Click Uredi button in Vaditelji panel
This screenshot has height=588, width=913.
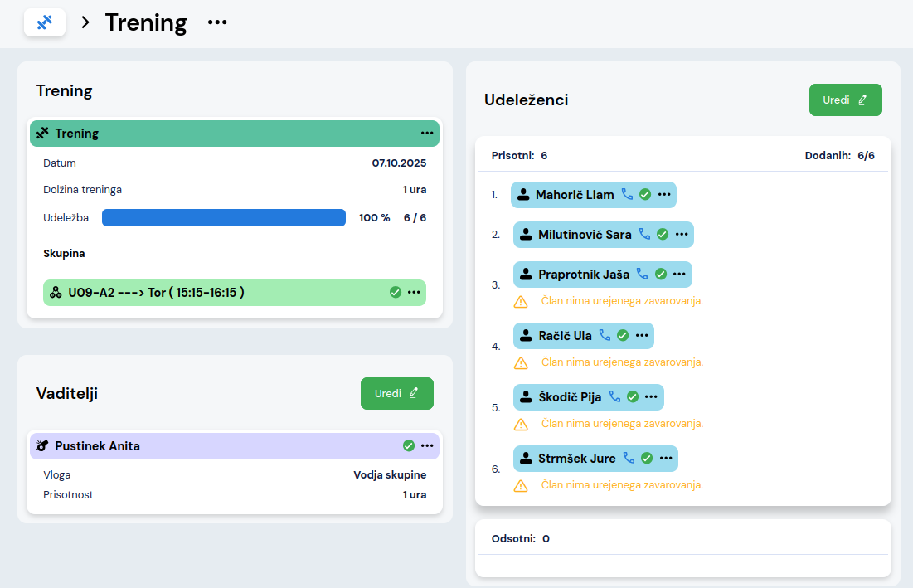pos(396,394)
